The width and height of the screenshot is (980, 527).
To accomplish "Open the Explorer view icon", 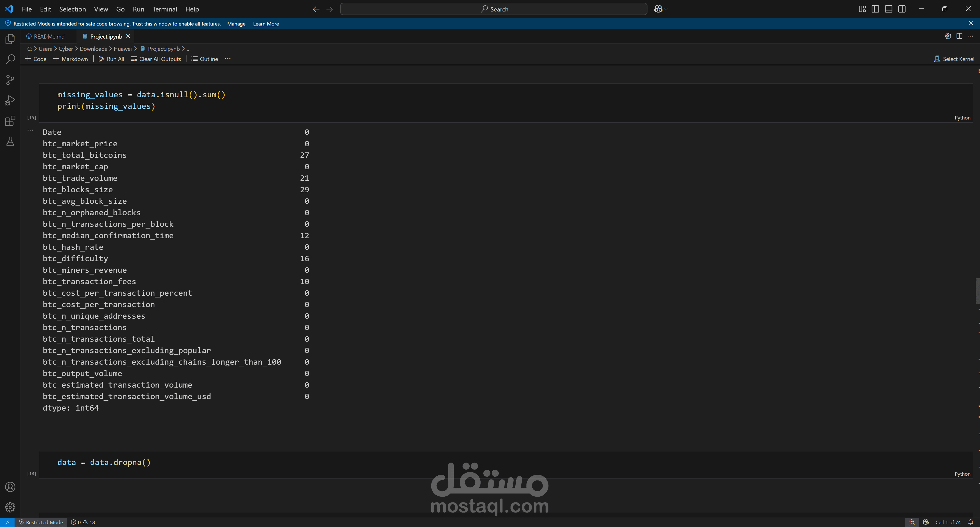I will tap(10, 39).
